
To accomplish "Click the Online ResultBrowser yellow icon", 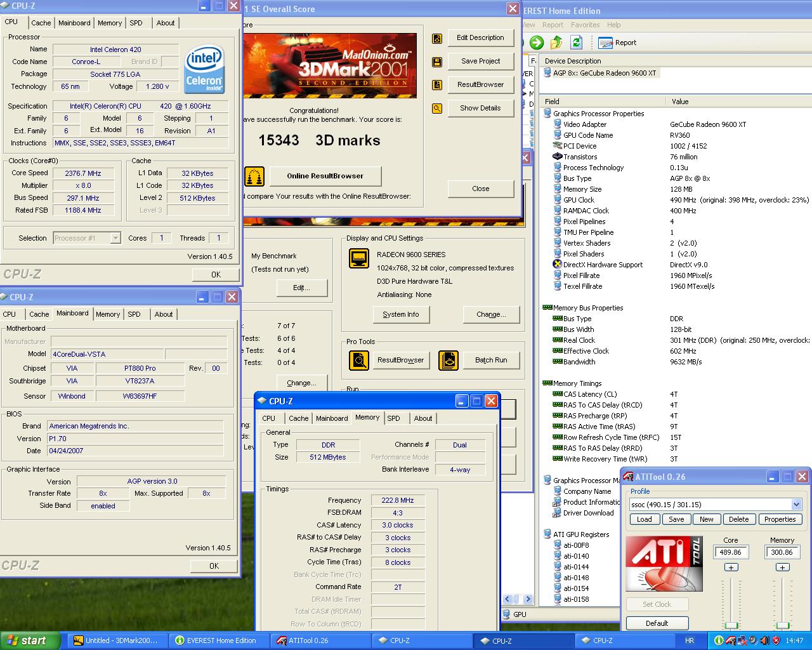I will click(254, 176).
